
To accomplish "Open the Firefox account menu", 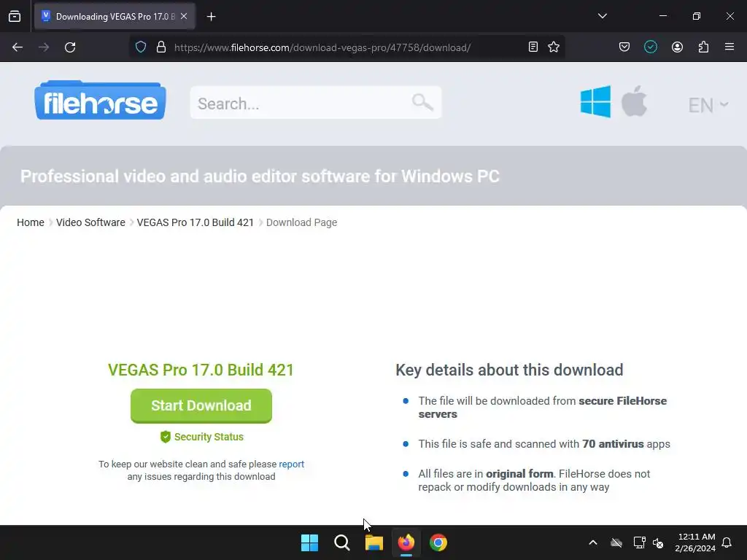I will 677,47.
